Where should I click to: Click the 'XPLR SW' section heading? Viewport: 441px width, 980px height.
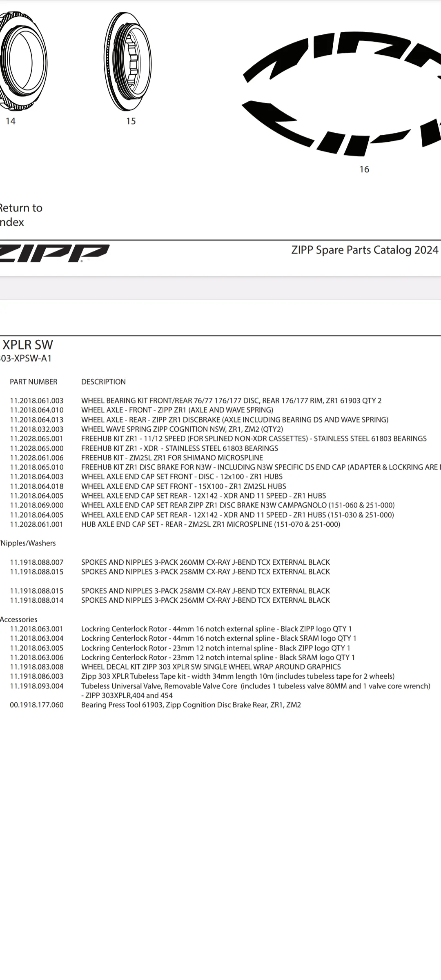pyautogui.click(x=27, y=345)
